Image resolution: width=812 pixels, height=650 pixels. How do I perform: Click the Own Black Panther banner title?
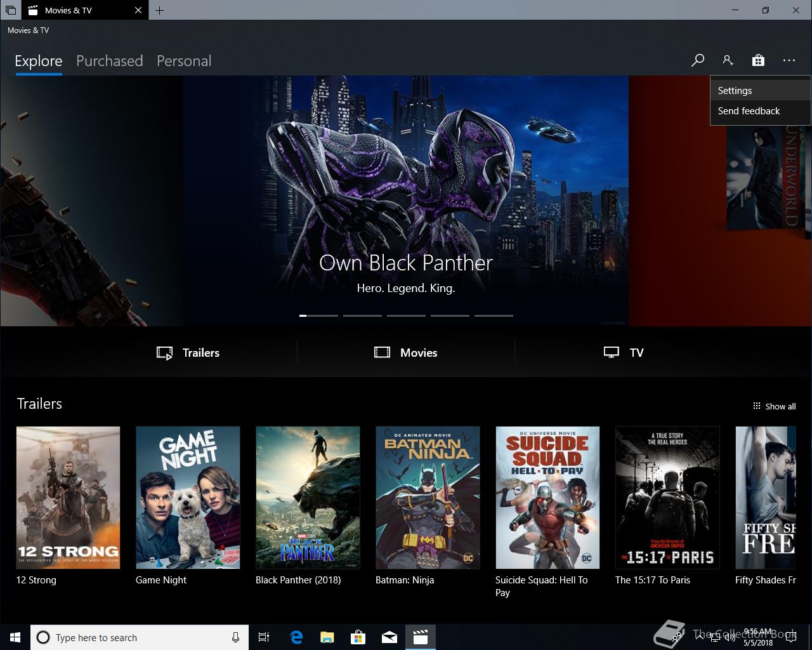coord(406,263)
